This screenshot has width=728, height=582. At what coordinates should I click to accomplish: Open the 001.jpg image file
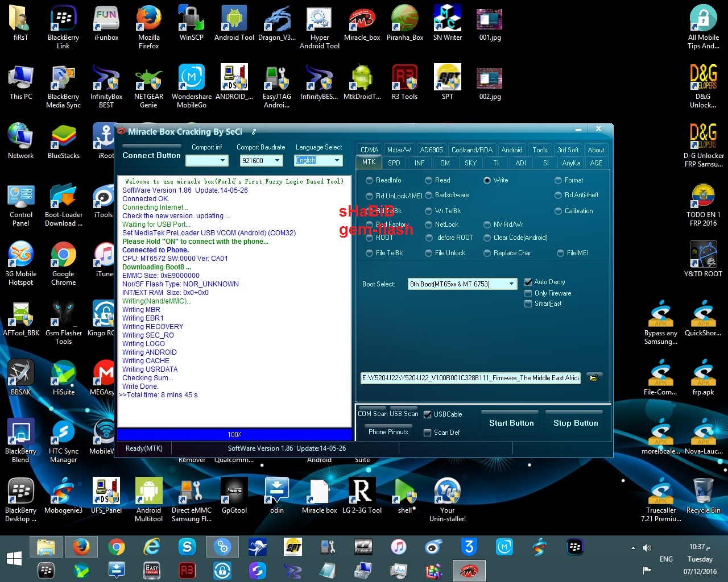coord(490,24)
